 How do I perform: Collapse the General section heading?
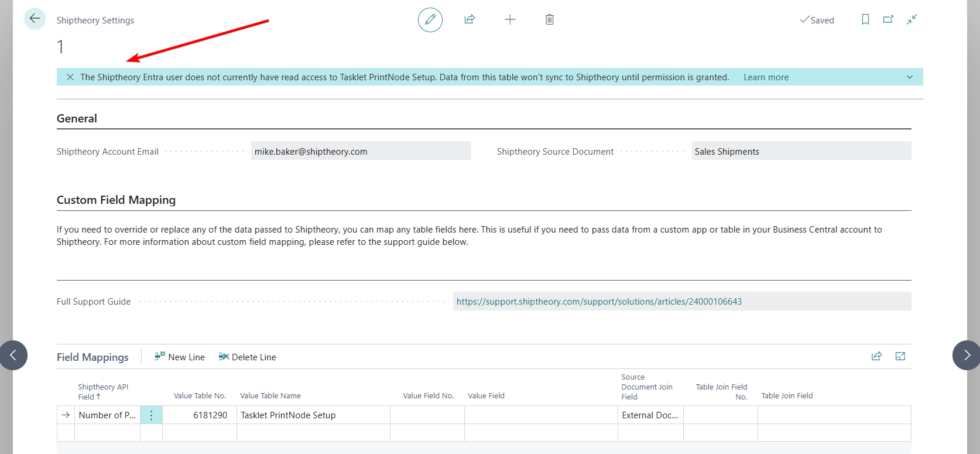click(x=77, y=118)
